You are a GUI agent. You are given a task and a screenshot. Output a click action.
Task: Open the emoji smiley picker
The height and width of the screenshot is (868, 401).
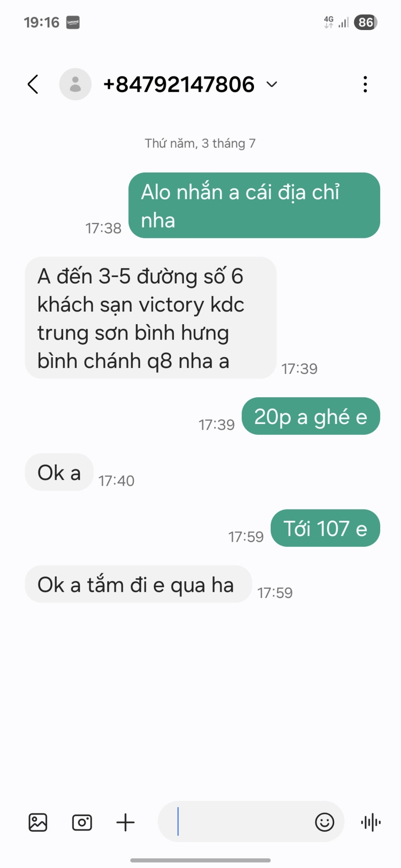click(325, 822)
